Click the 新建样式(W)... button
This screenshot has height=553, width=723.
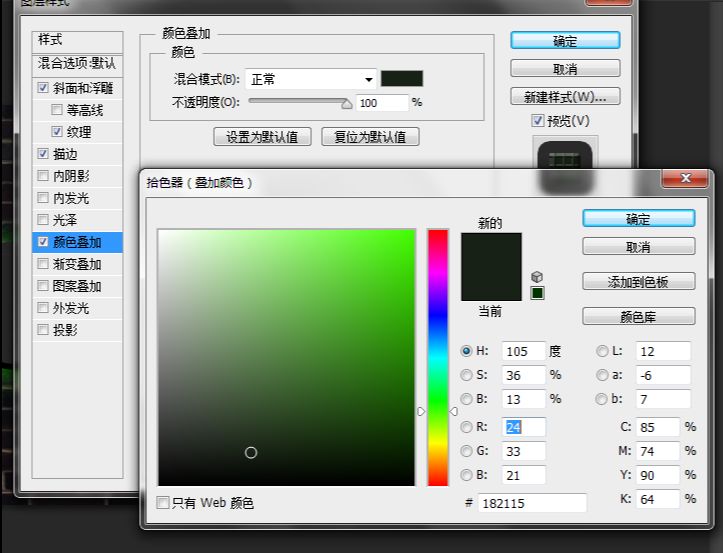click(x=565, y=97)
